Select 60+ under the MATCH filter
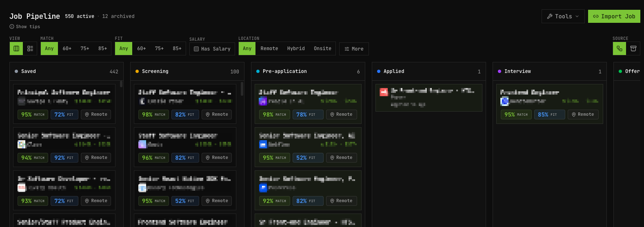644x227 pixels. [67, 48]
